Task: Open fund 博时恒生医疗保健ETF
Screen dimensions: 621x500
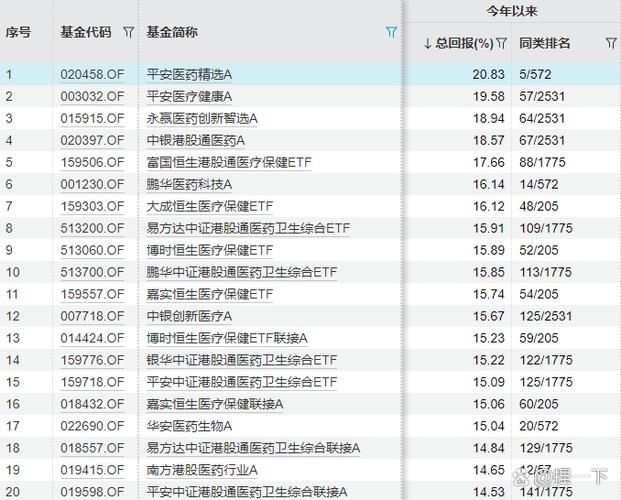Action: 210,250
